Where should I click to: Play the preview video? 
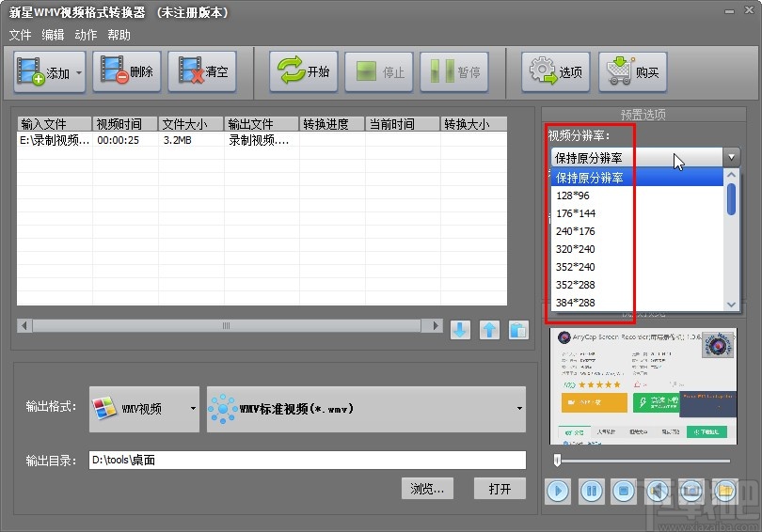pyautogui.click(x=558, y=490)
